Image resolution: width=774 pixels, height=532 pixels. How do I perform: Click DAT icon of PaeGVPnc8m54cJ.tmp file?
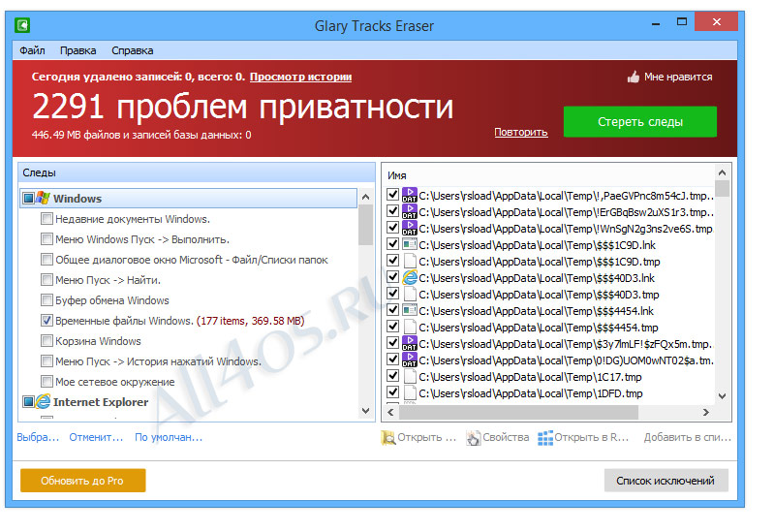410,195
